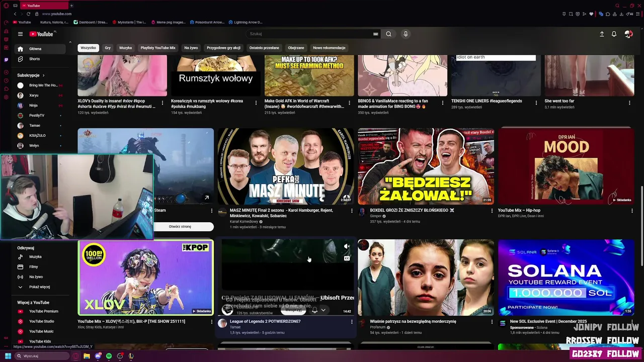Open Dashboard / Stream bookmark

coord(91,22)
